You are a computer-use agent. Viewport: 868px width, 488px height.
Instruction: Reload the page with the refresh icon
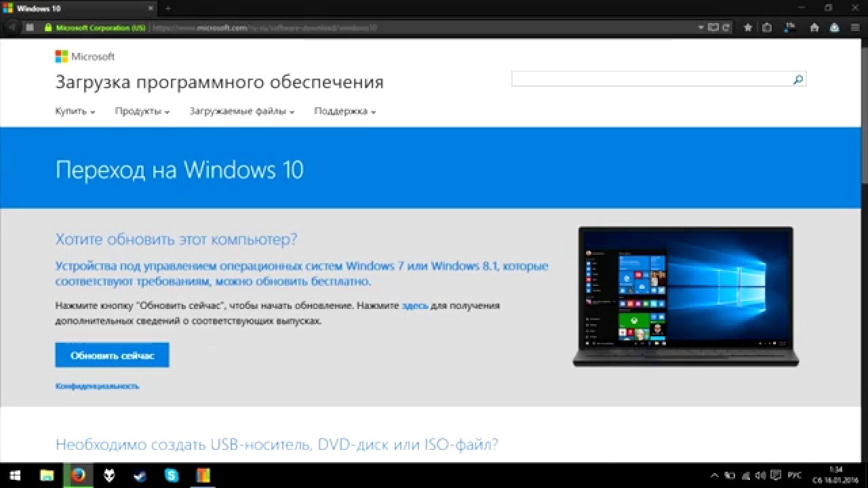click(726, 28)
